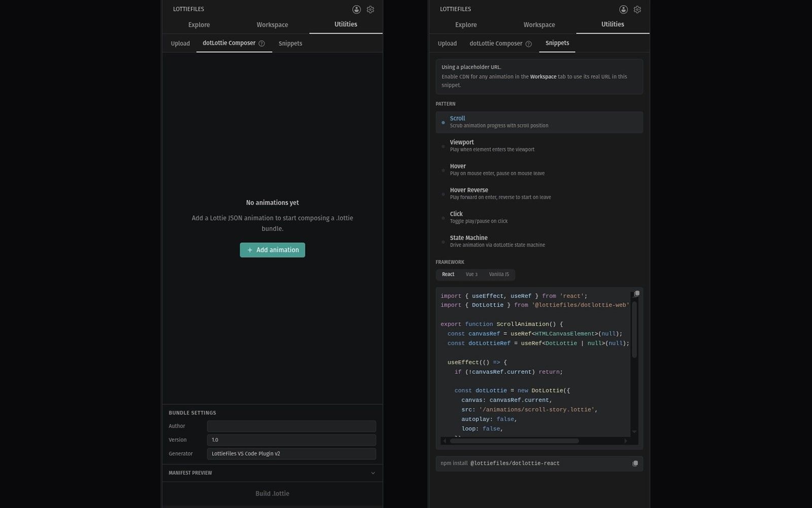Click the code block's scroll-right arrow
812x508 pixels.
point(626,441)
